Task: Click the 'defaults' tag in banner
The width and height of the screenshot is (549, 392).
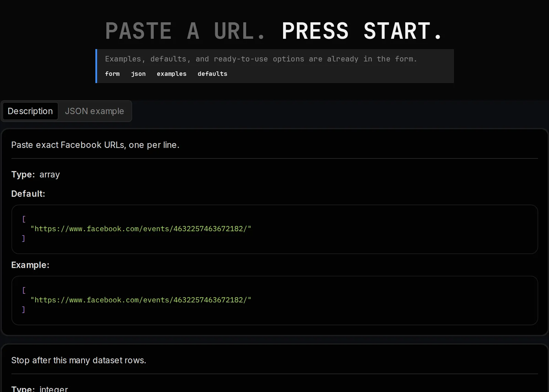Action: coord(212,74)
